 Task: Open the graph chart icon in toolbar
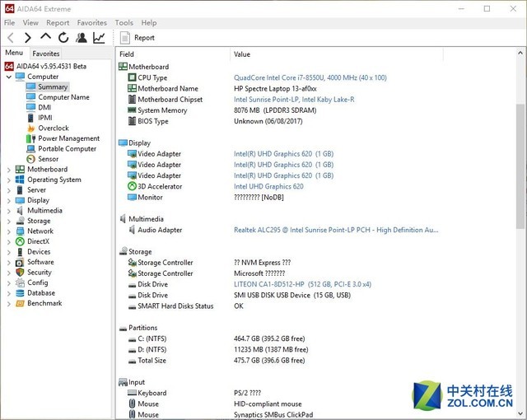pyautogui.click(x=99, y=38)
